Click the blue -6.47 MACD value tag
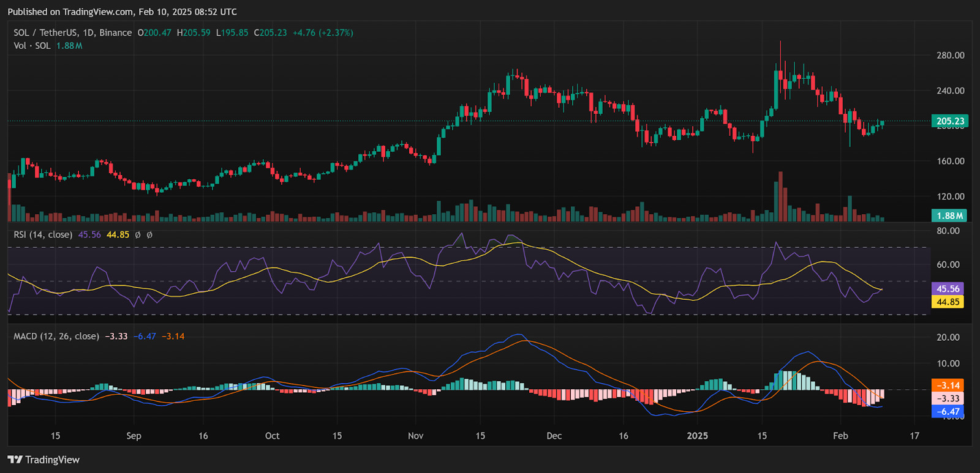980x473 pixels. [948, 412]
